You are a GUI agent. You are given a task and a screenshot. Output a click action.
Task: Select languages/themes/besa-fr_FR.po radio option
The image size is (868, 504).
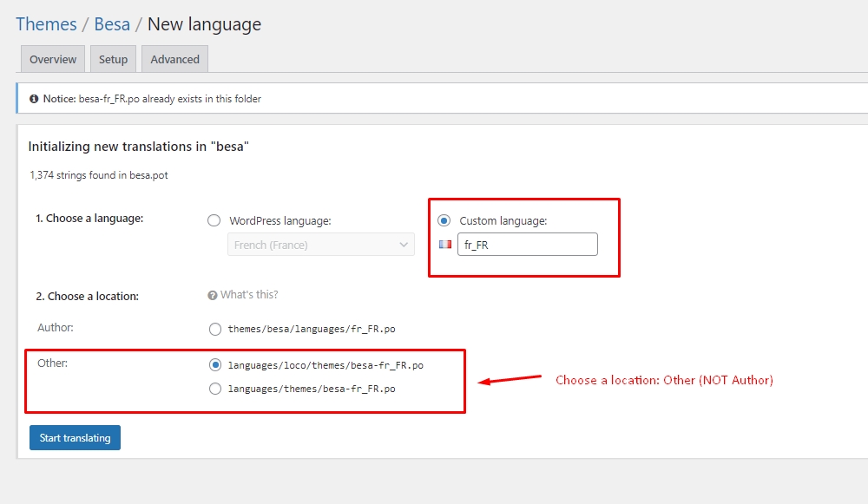215,389
